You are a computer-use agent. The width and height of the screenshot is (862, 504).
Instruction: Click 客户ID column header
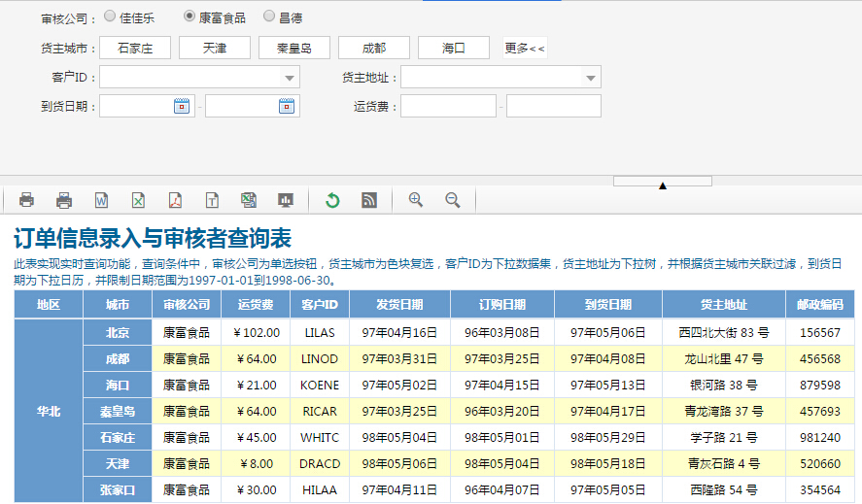320,305
